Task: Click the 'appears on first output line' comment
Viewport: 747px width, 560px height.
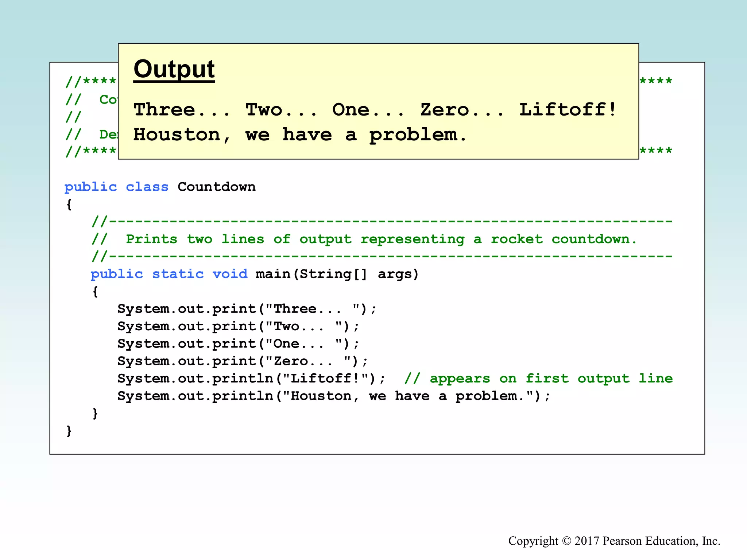Action: (538, 378)
